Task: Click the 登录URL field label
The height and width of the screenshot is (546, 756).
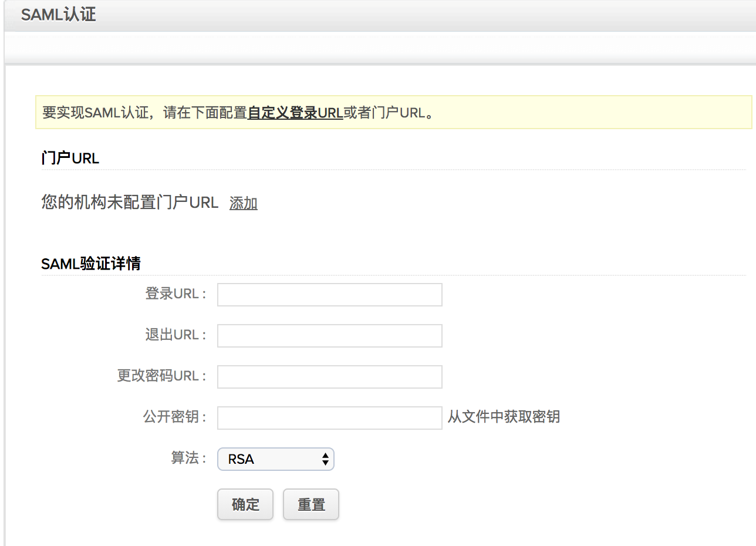Action: pyautogui.click(x=176, y=294)
